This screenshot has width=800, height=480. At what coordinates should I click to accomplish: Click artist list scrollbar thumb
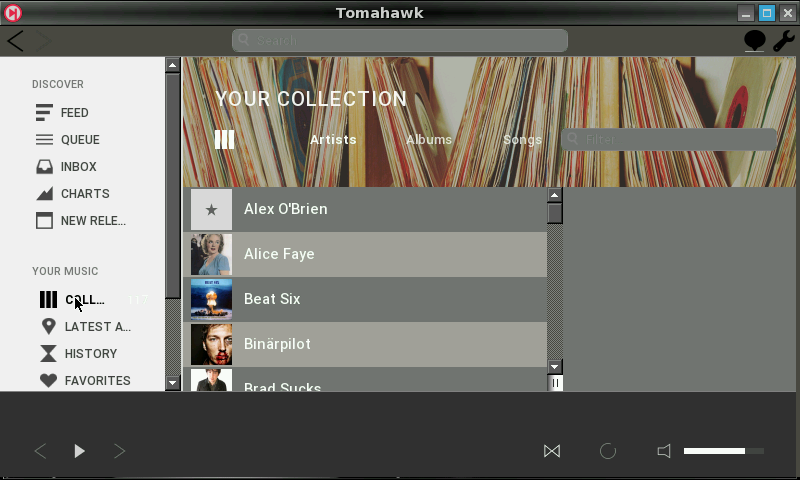click(x=555, y=213)
